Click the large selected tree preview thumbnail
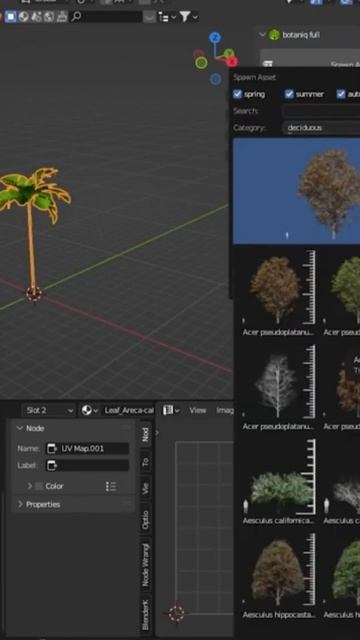 297,191
